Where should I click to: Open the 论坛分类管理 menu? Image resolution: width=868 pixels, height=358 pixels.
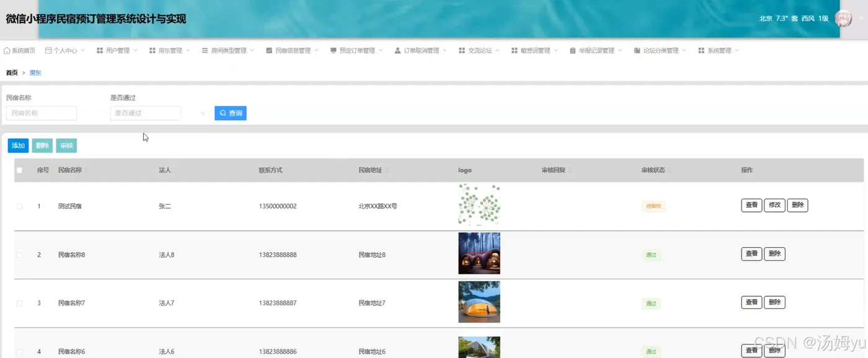pos(660,51)
